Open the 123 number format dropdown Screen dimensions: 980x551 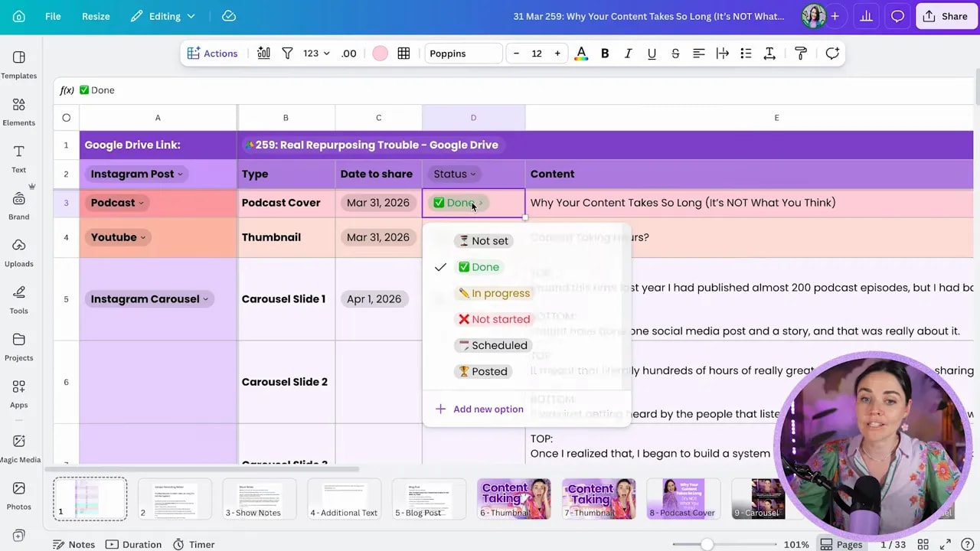click(316, 54)
